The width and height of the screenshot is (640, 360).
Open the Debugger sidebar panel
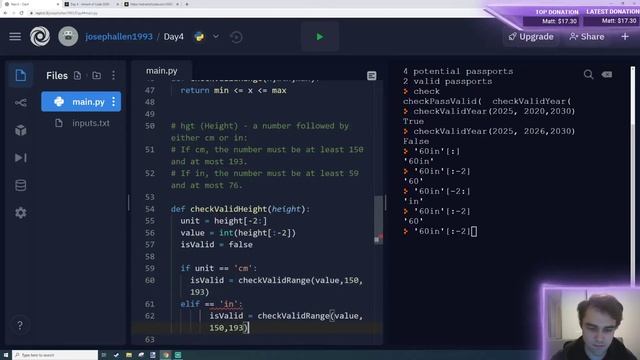tap(20, 158)
